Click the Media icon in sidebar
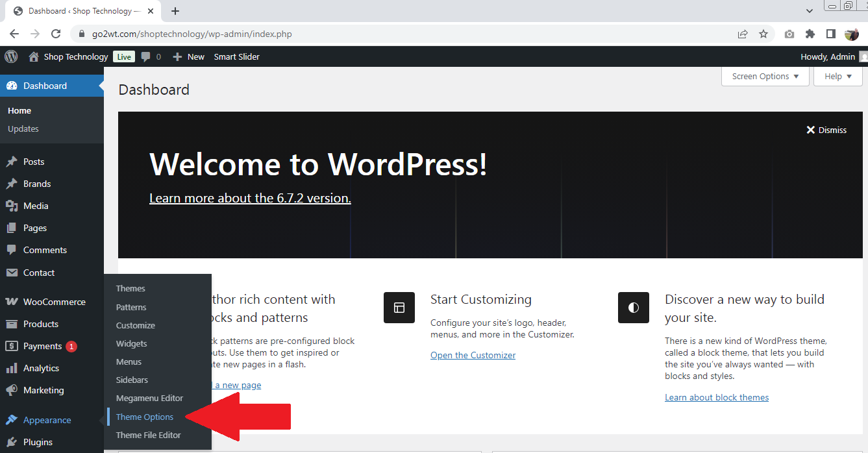868x453 pixels. 12,206
